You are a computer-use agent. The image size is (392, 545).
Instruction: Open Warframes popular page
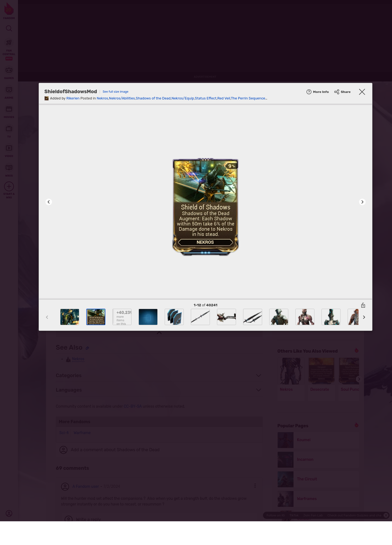pos(318,499)
